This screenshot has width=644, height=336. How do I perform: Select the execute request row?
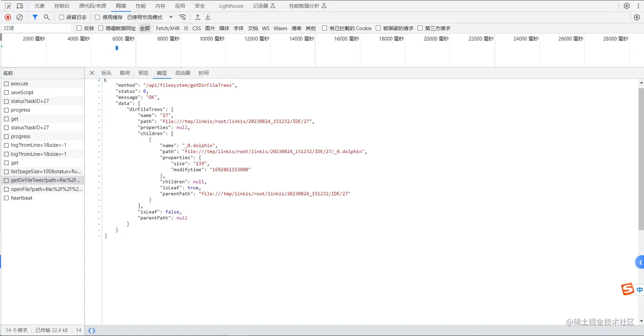[x=42, y=84]
